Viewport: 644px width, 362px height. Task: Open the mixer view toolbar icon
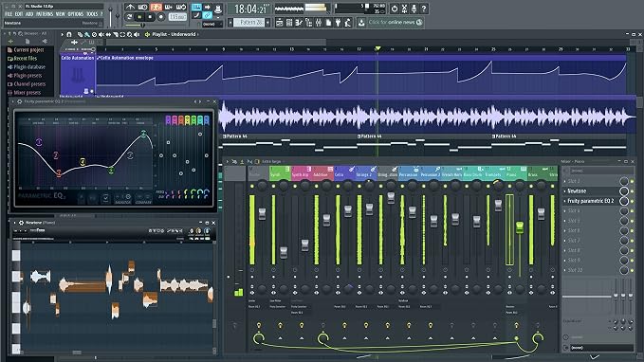click(x=319, y=23)
